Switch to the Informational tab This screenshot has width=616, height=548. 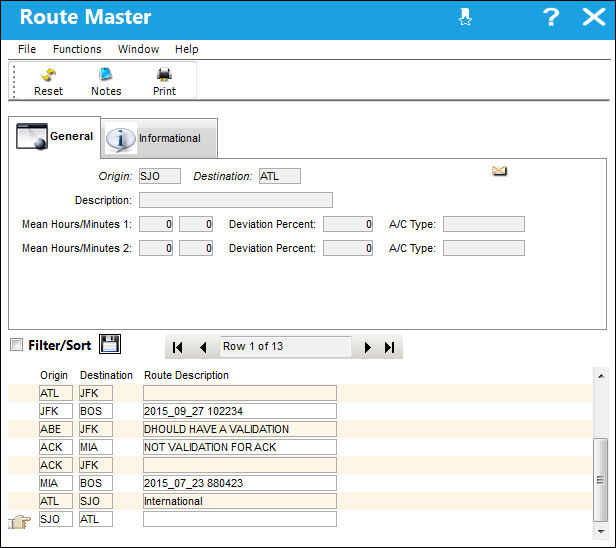159,139
